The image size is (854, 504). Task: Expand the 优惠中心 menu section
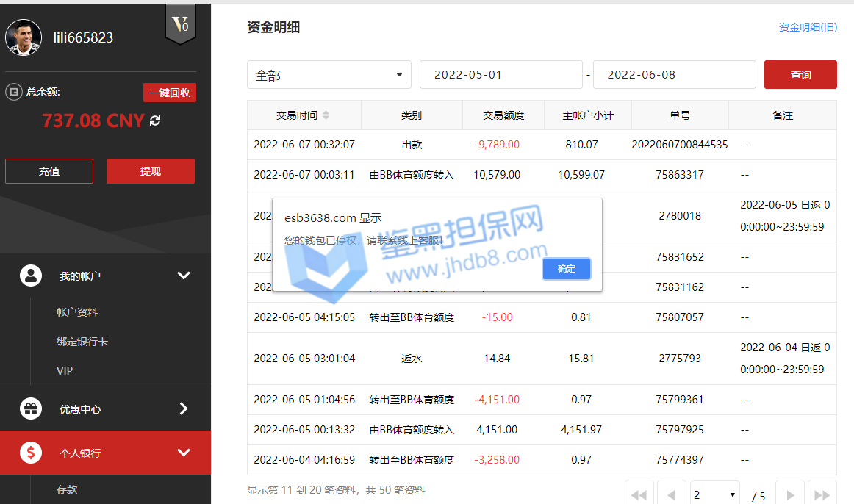(x=184, y=408)
